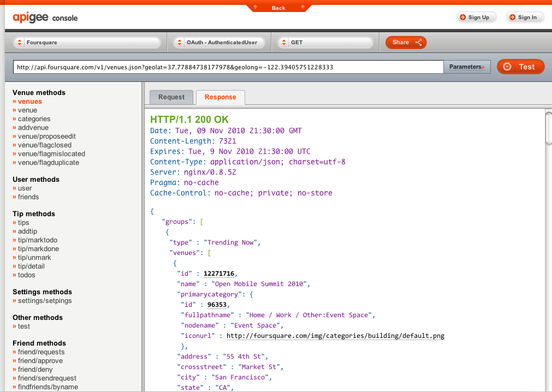Select the friend/approve method
552x392 pixels.
pos(40,361)
